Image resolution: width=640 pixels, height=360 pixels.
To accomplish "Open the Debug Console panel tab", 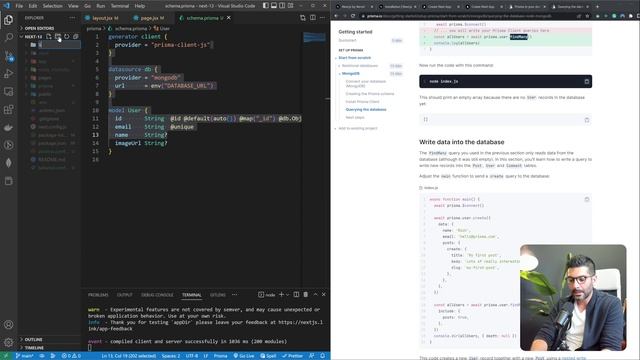I will tap(157, 295).
